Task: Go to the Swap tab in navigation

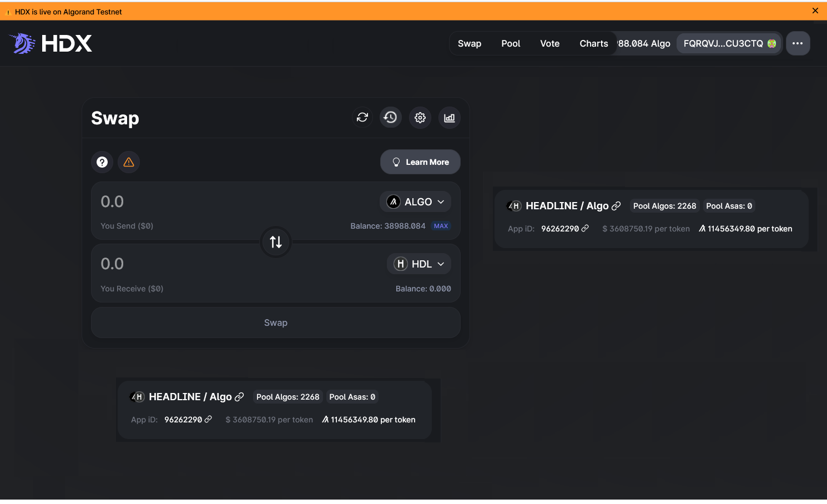Action: pos(470,43)
